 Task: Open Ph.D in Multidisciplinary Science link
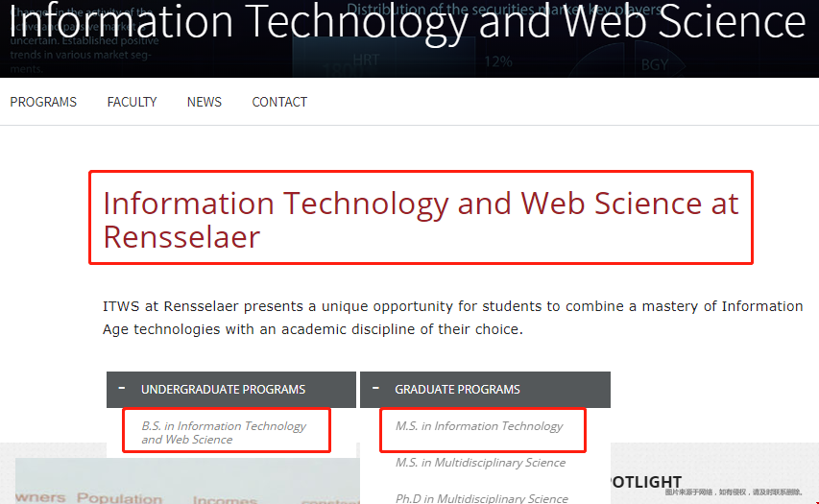click(x=481, y=498)
